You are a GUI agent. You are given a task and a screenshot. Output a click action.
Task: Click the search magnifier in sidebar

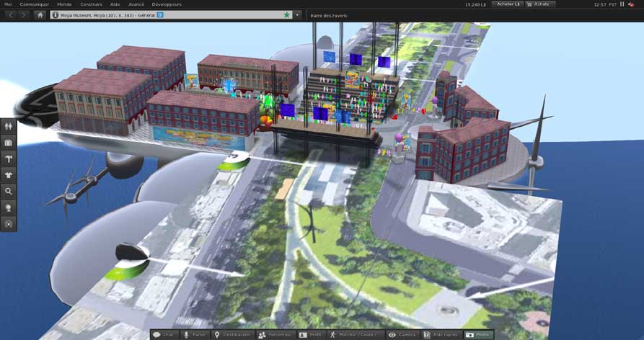point(8,192)
